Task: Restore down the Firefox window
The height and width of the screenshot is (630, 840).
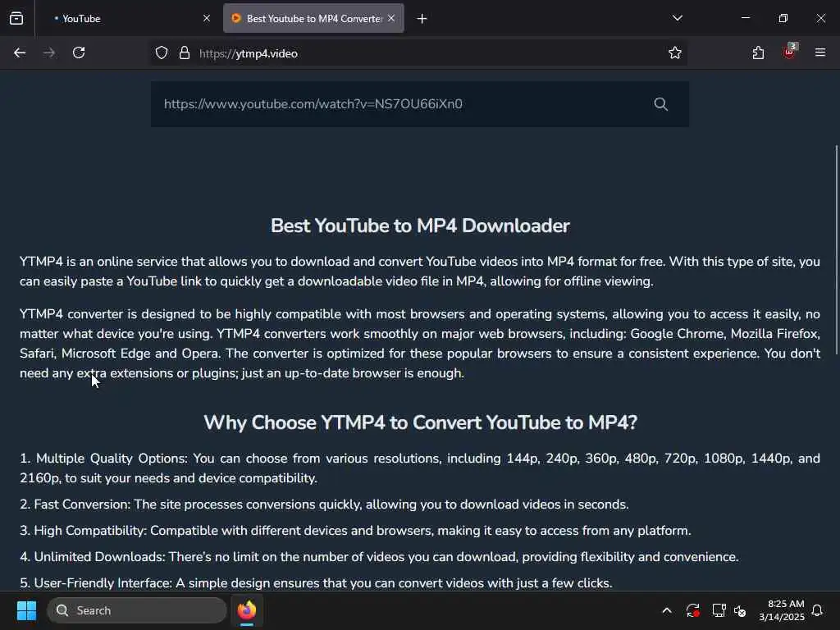Action: click(x=783, y=18)
